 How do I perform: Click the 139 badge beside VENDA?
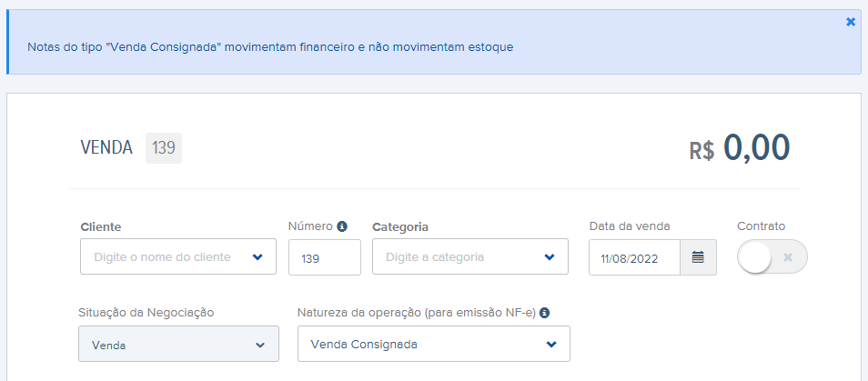(x=164, y=148)
